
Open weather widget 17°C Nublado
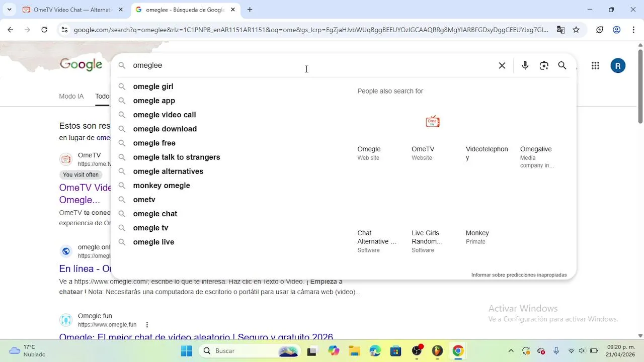coord(28,351)
